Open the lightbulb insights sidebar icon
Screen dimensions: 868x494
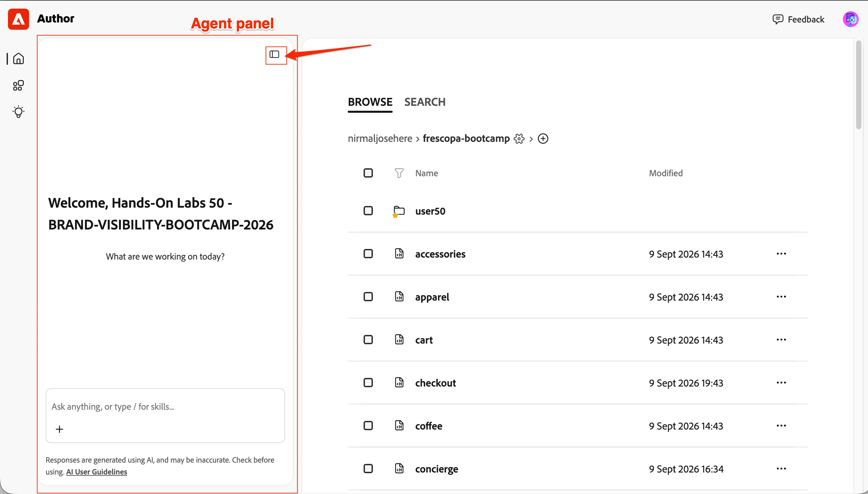click(18, 112)
